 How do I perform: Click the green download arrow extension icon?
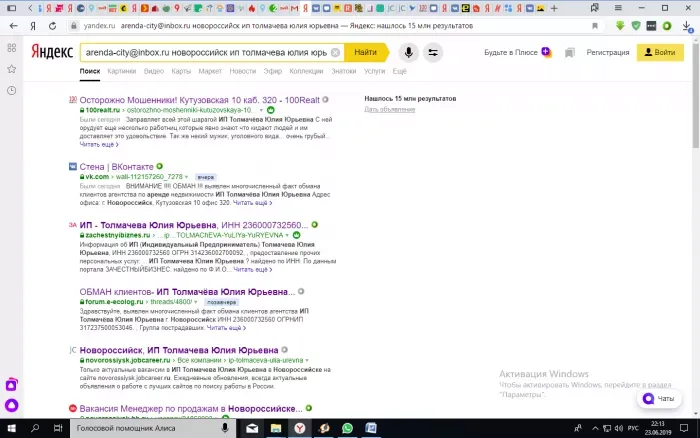[x=620, y=26]
